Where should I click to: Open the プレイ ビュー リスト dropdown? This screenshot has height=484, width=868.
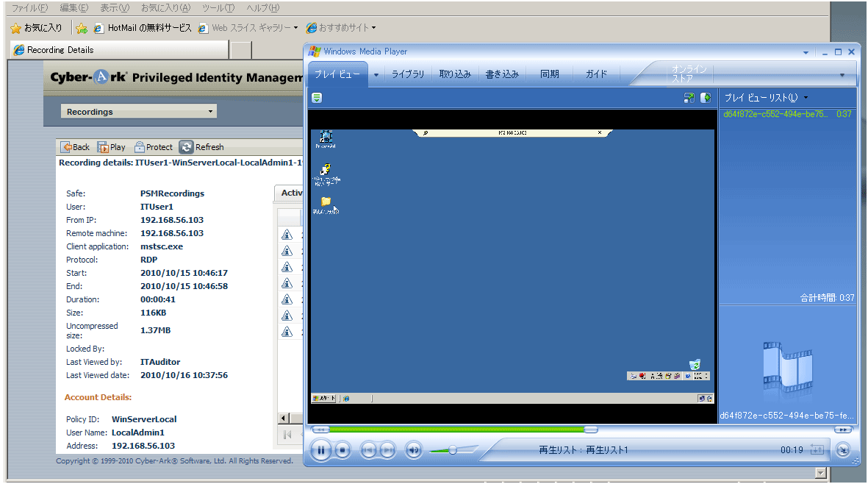click(766, 98)
